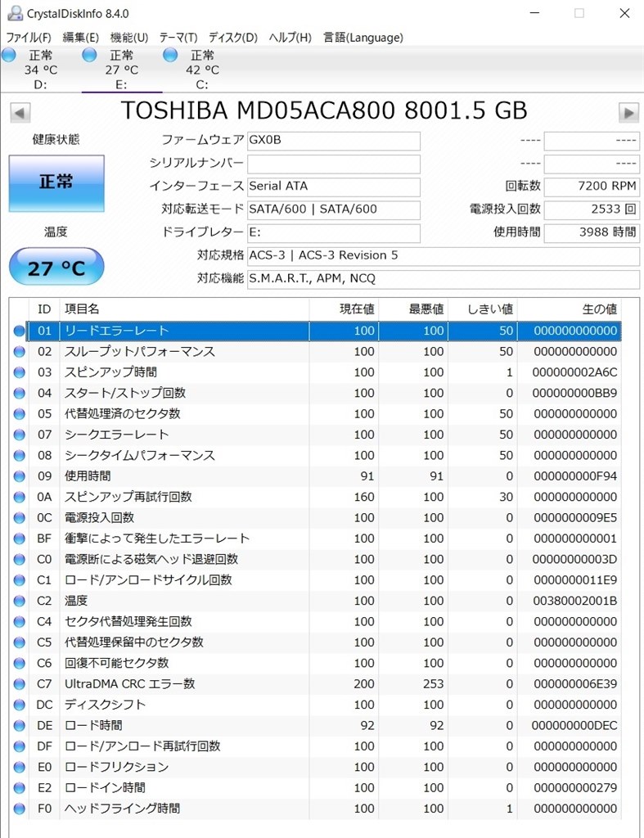644x838 pixels.
Task: Click status orb for row 07 シークエラーレート
Action: pos(20,435)
